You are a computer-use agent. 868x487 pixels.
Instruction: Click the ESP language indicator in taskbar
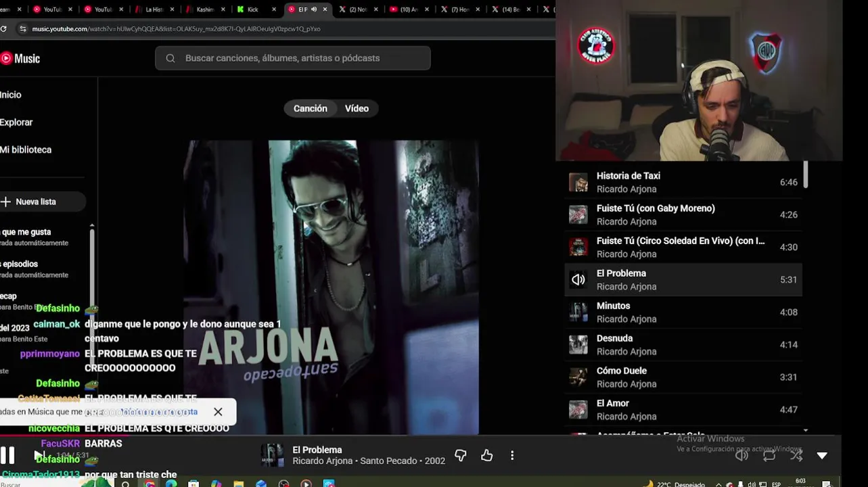[x=777, y=484]
